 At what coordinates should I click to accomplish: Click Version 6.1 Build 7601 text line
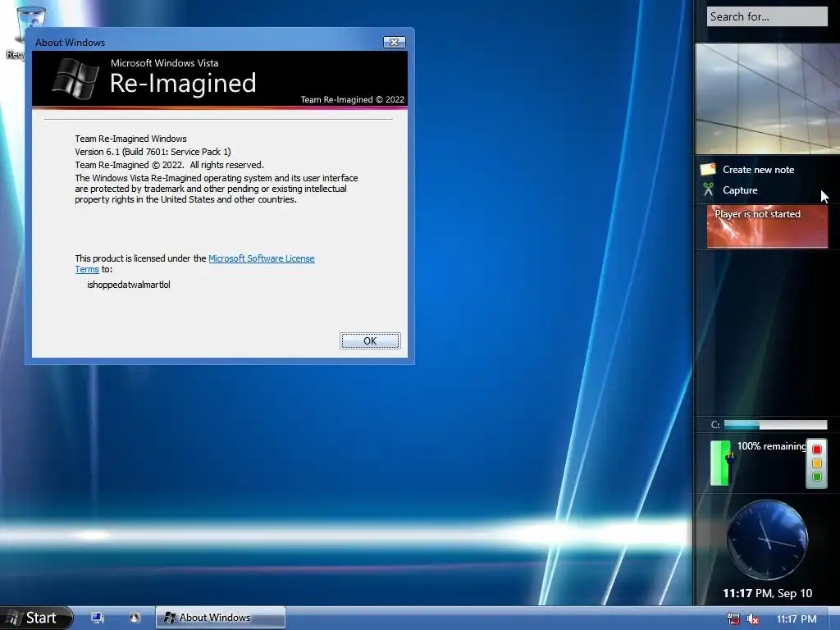[153, 152]
